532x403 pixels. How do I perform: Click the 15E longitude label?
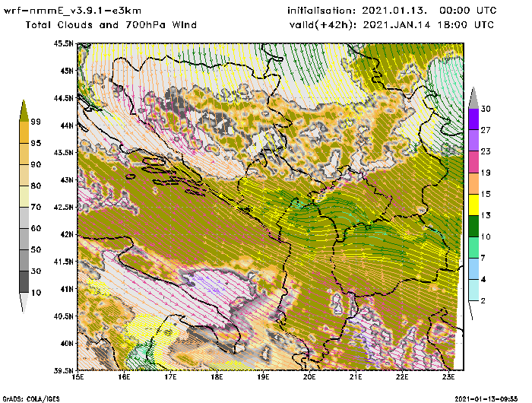coord(78,377)
